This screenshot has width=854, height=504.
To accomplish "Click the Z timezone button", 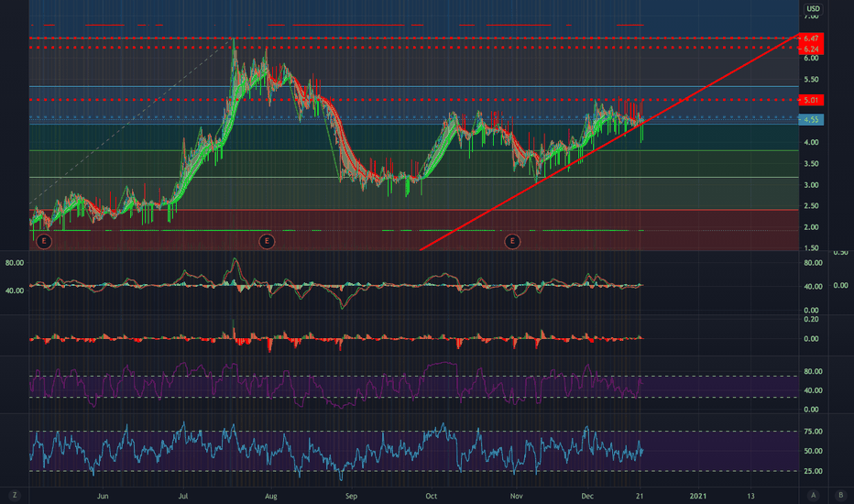I will [15, 495].
